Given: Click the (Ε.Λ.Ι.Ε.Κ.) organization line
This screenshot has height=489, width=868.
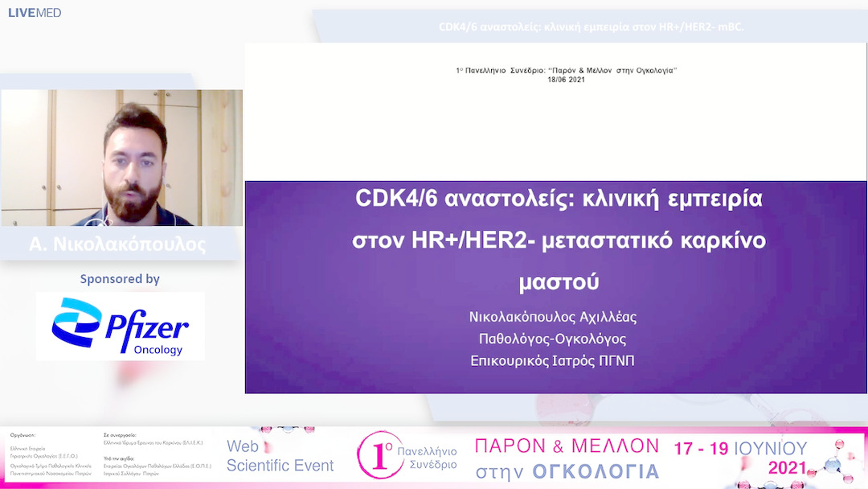Looking at the screenshot, I should point(153,442).
